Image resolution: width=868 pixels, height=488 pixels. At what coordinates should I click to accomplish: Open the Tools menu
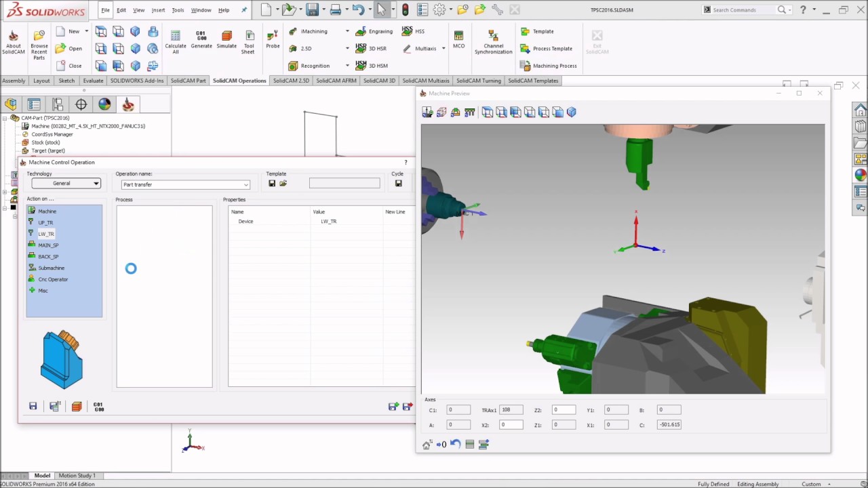178,10
